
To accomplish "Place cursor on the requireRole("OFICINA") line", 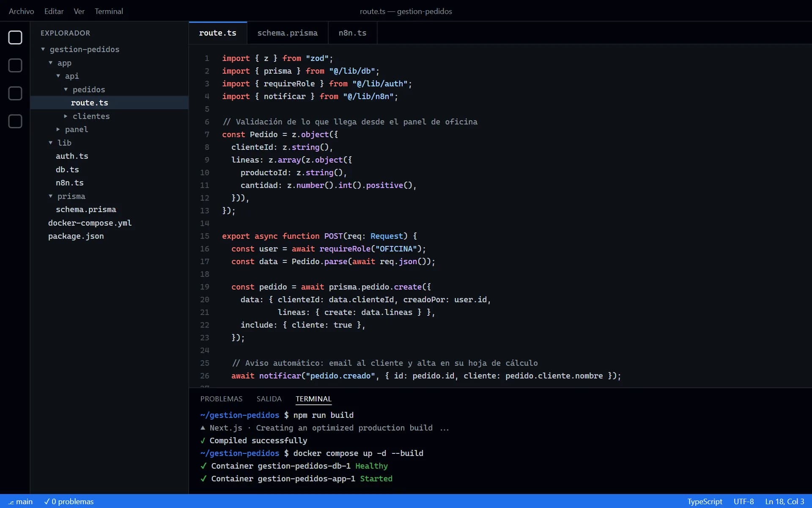I will tap(329, 248).
